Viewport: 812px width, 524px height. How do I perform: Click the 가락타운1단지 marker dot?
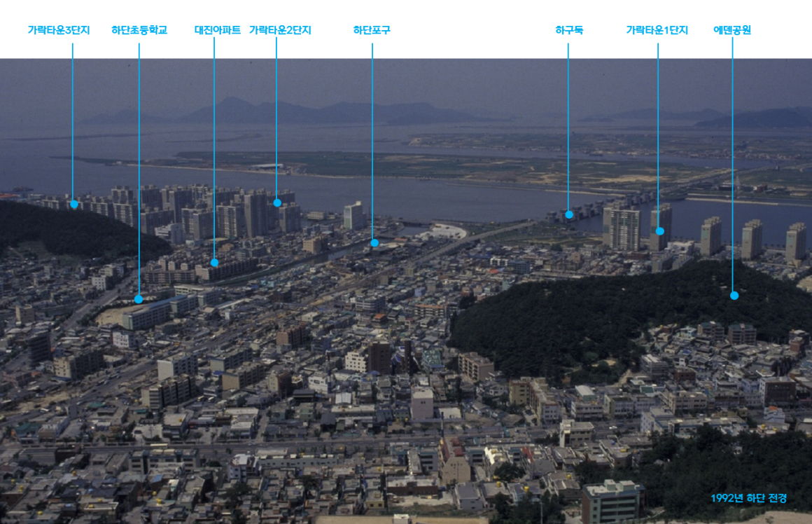pos(659,230)
